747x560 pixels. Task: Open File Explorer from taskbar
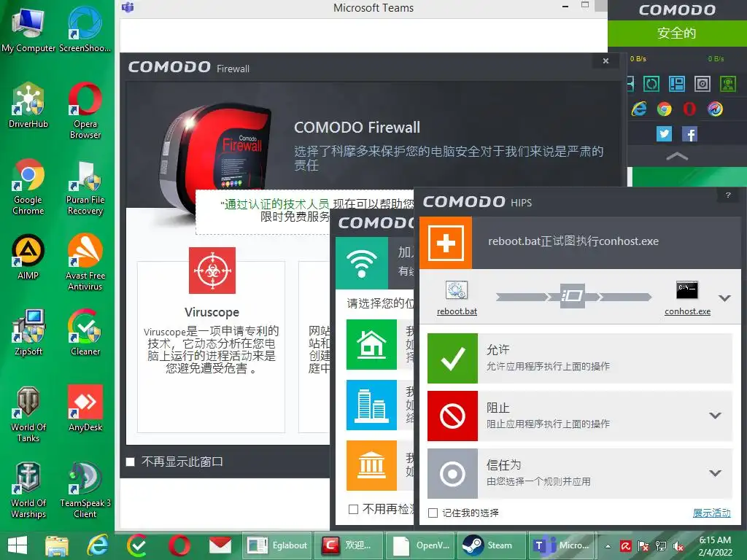57,545
